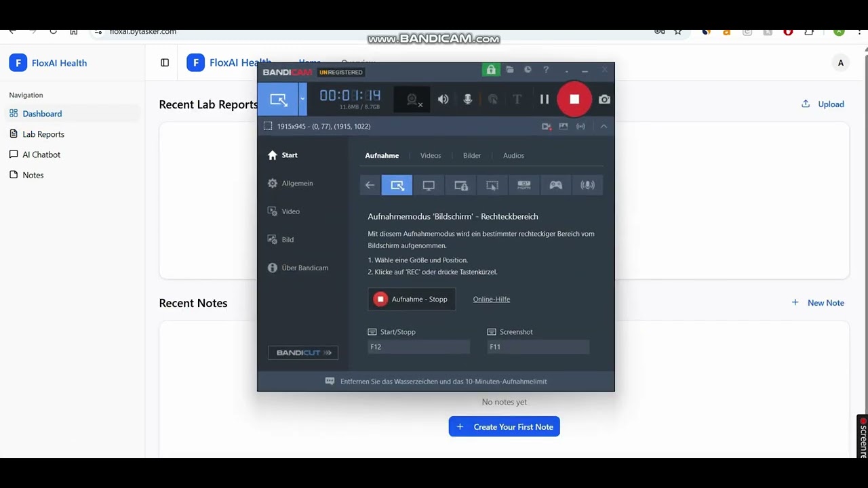Screen dimensions: 868x488
Task: Open Bandicam help question mark
Action: pyautogui.click(x=546, y=70)
